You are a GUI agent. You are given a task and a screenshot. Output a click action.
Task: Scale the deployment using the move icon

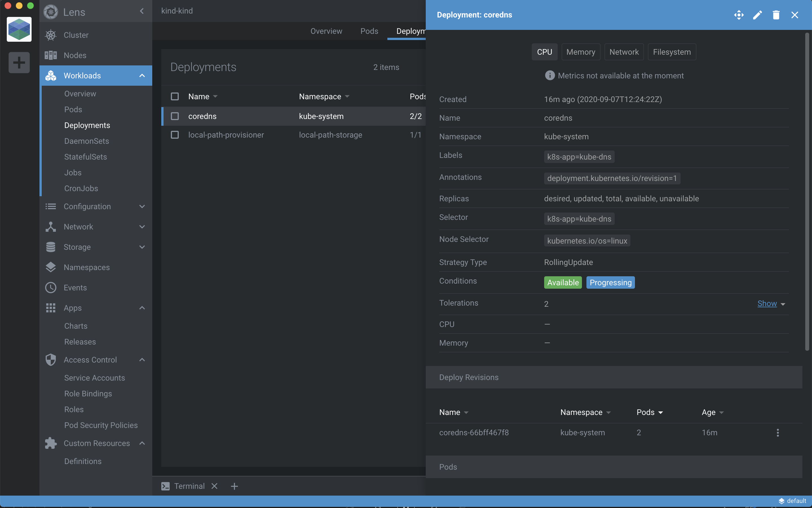(739, 15)
